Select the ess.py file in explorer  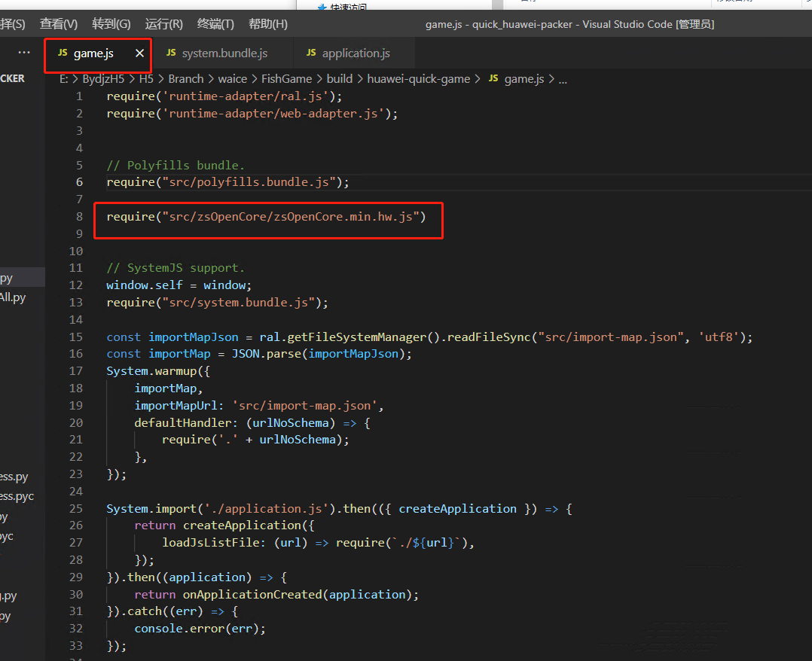point(14,477)
